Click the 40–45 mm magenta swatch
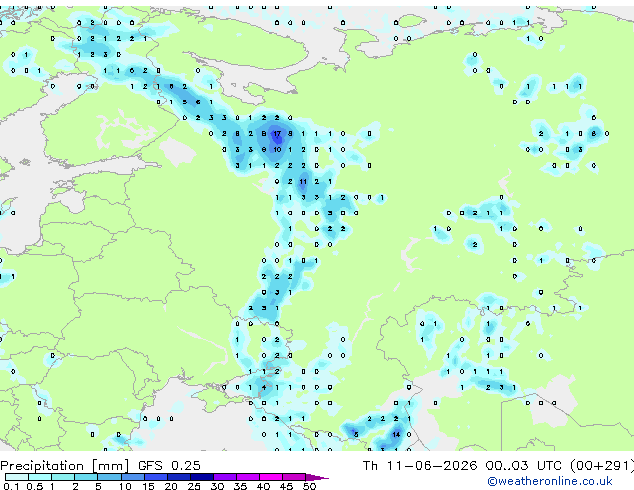The width and height of the screenshot is (634, 490). (x=271, y=477)
